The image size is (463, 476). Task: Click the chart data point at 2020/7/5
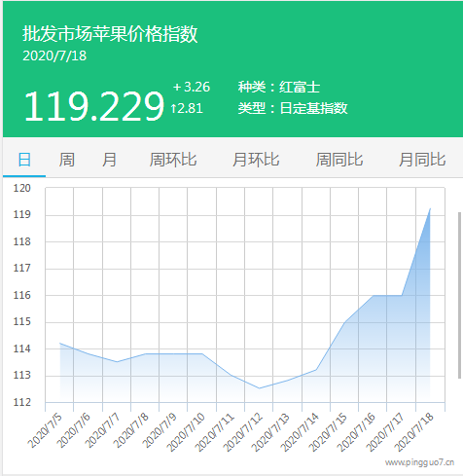click(60, 343)
